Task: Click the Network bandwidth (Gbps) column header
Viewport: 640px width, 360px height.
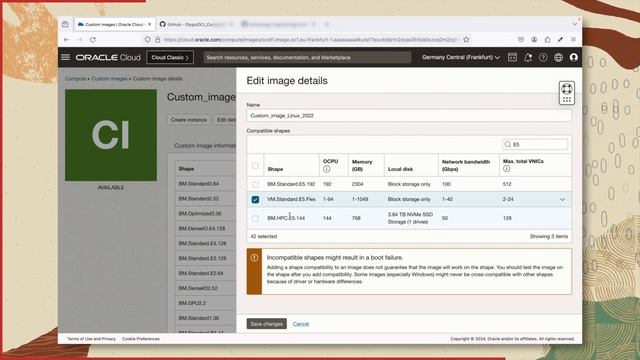Action: click(466, 165)
